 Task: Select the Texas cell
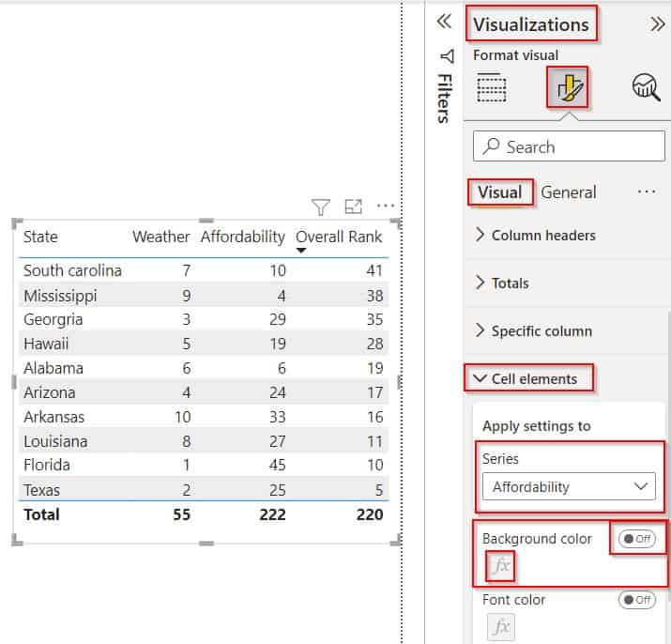(41, 490)
